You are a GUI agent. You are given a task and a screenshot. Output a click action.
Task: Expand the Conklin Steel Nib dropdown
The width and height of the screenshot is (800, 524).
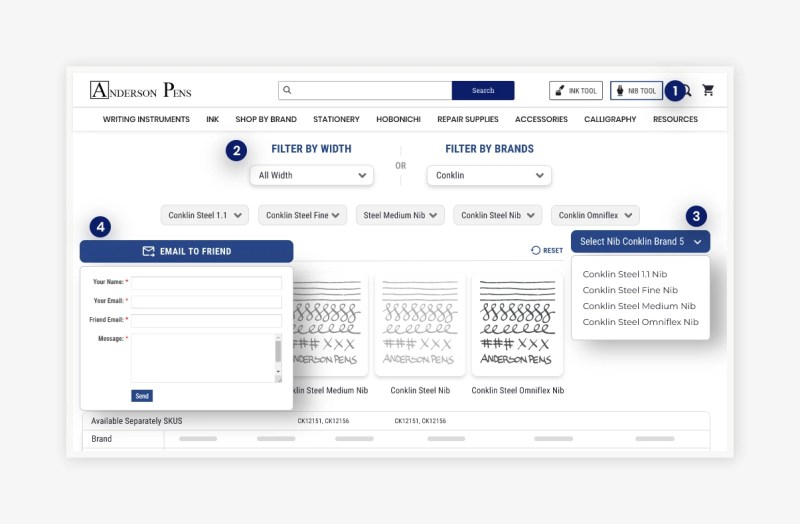tap(497, 215)
